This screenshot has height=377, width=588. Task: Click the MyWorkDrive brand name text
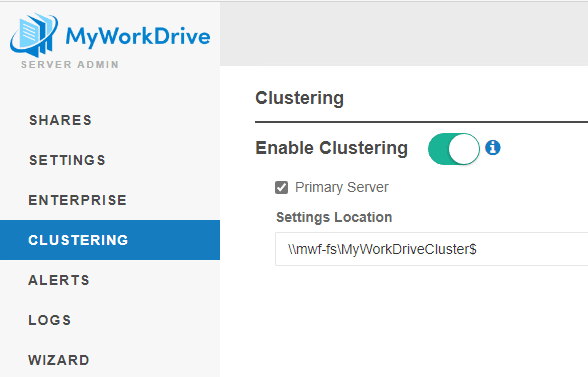(x=138, y=38)
